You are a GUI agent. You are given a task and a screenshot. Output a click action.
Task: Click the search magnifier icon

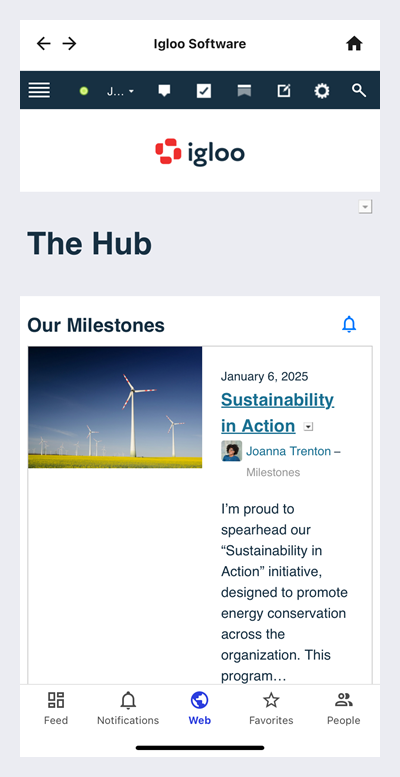tap(359, 90)
